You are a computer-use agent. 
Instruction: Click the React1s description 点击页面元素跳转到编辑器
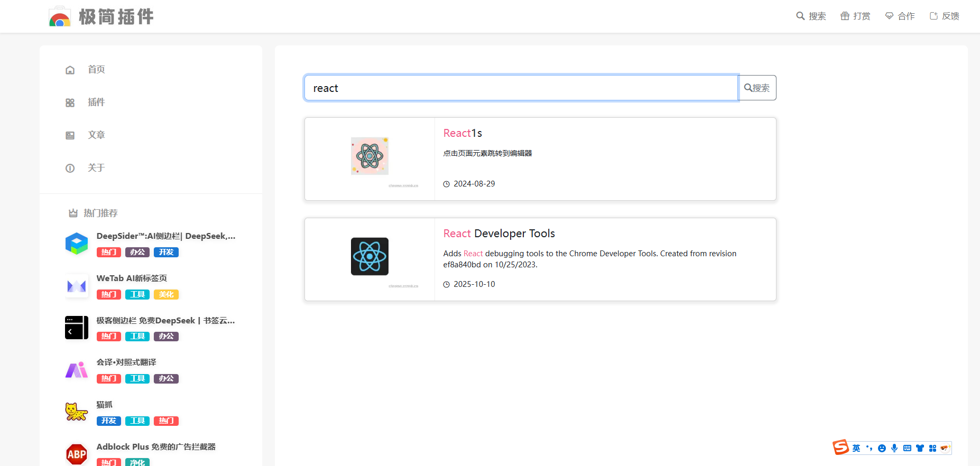click(x=487, y=153)
